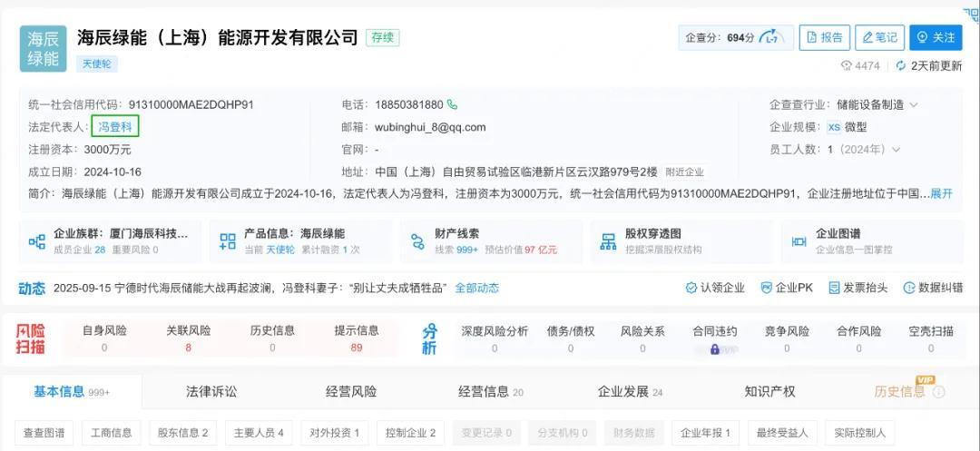Click the news headline about 宁德时代海辰储能
This screenshot has width=980, height=451.
[x=250, y=288]
